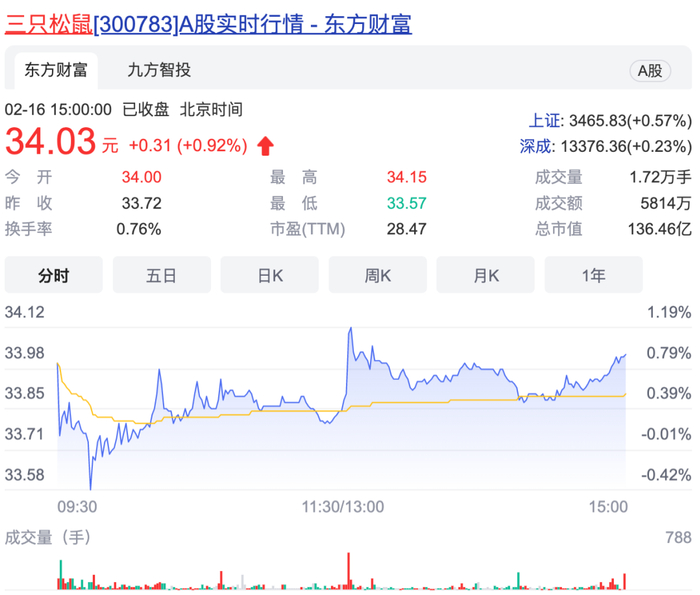
Task: Click the 33.85 price axis label
Action: click(25, 394)
